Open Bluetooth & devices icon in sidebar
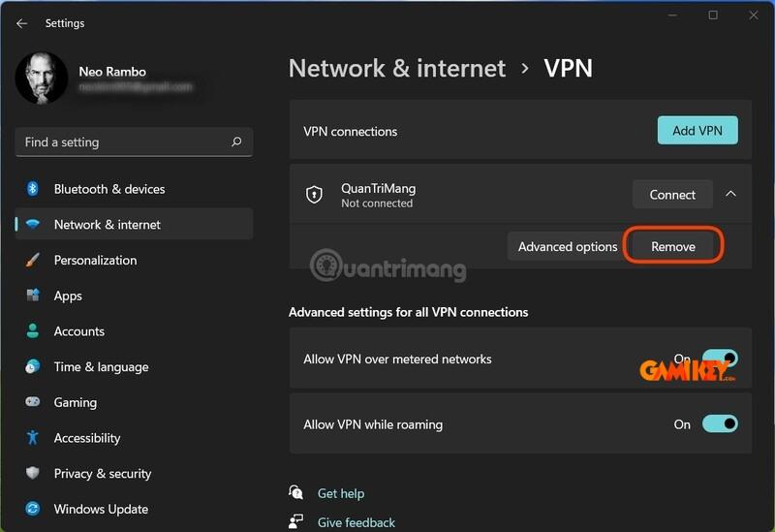This screenshot has width=775, height=532. point(33,189)
